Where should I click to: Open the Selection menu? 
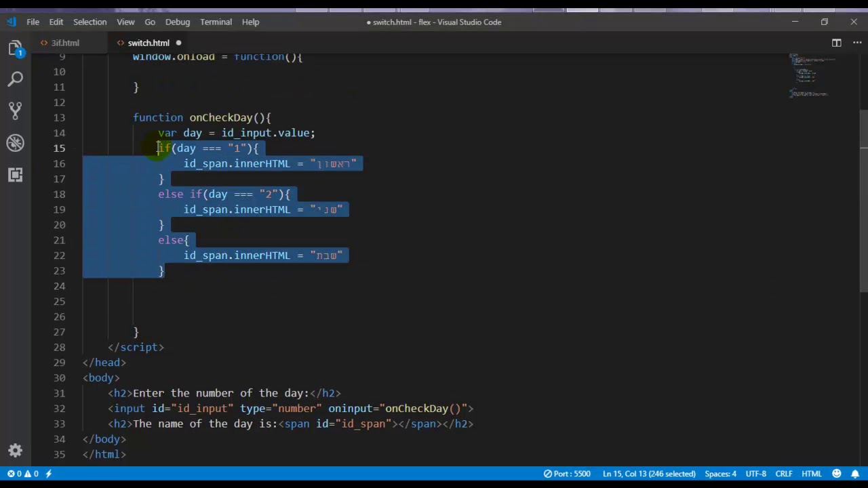[90, 22]
